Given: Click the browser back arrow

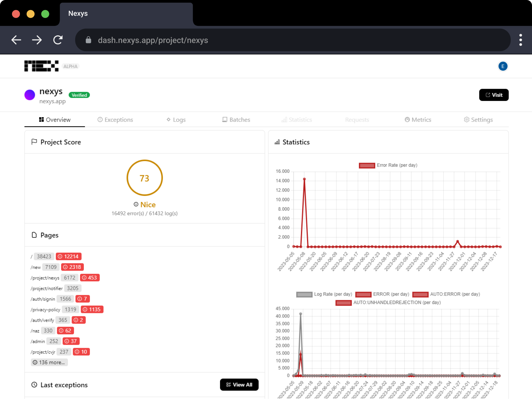Looking at the screenshot, I should tap(16, 40).
